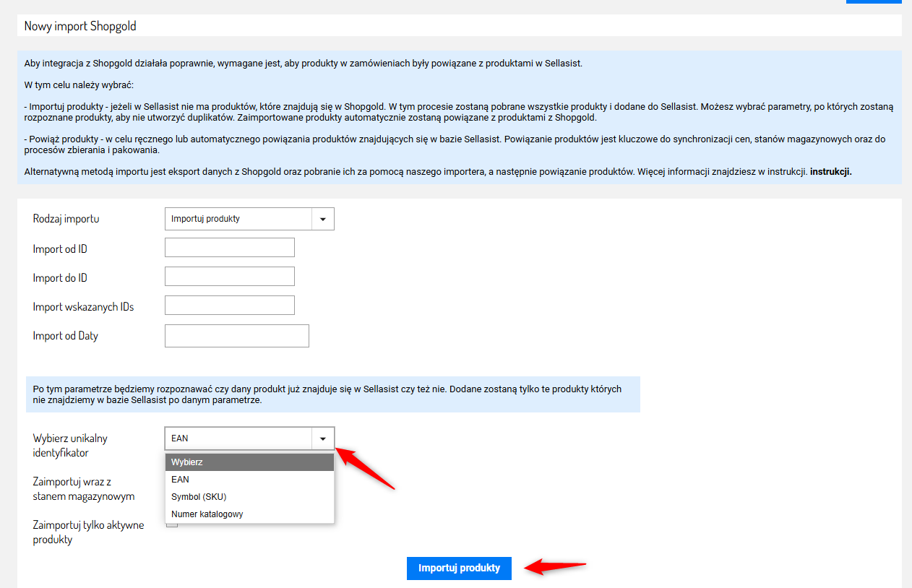Click the paragraph starting Alternatywną metodą importu

point(438,173)
